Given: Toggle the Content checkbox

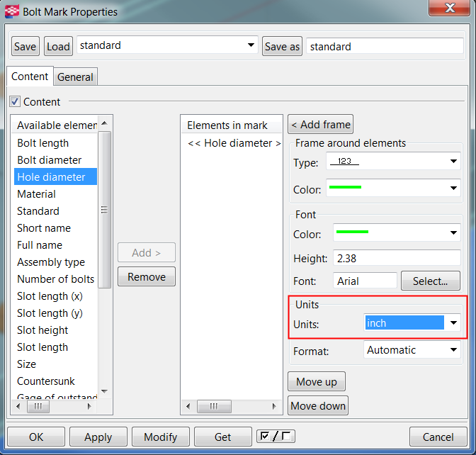Looking at the screenshot, I should (15, 102).
